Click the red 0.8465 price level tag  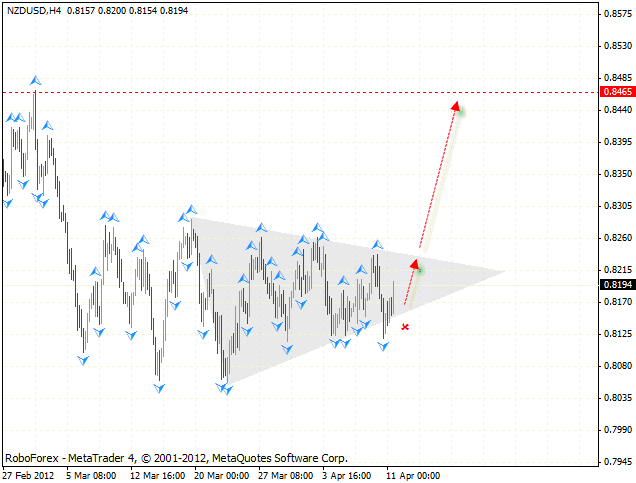point(616,92)
